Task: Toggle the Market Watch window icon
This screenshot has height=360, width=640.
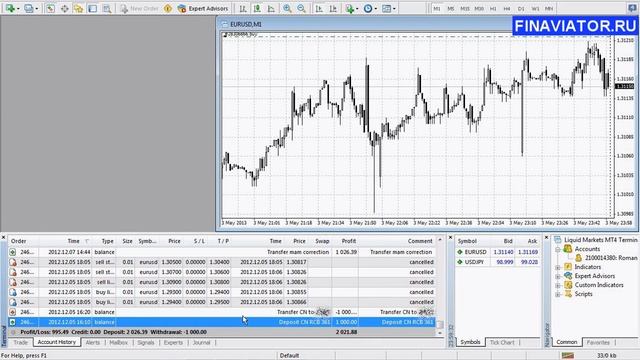Action: point(50,8)
